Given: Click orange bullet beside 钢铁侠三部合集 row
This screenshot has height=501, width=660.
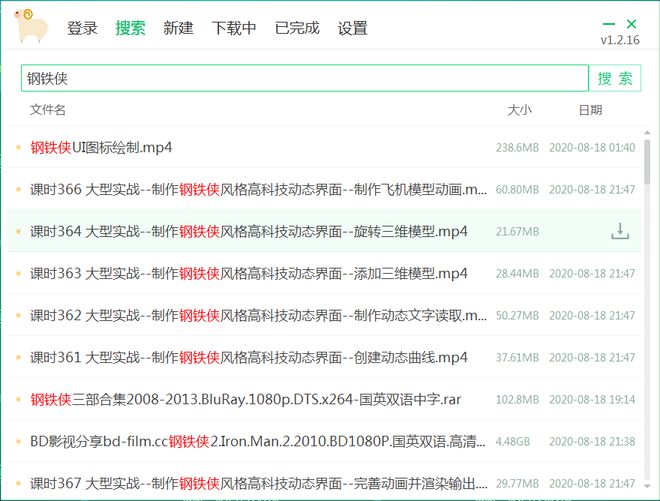Looking at the screenshot, I should point(18,399).
